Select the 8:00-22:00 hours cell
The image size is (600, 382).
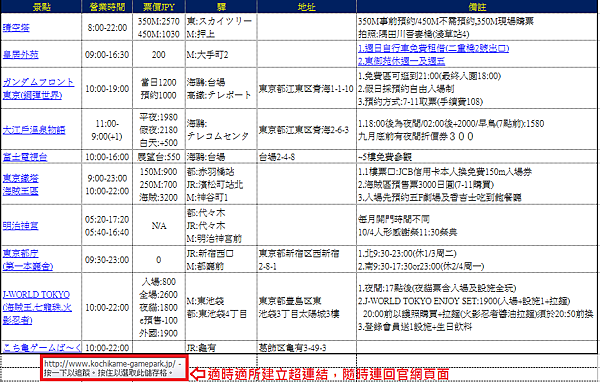[x=107, y=27]
